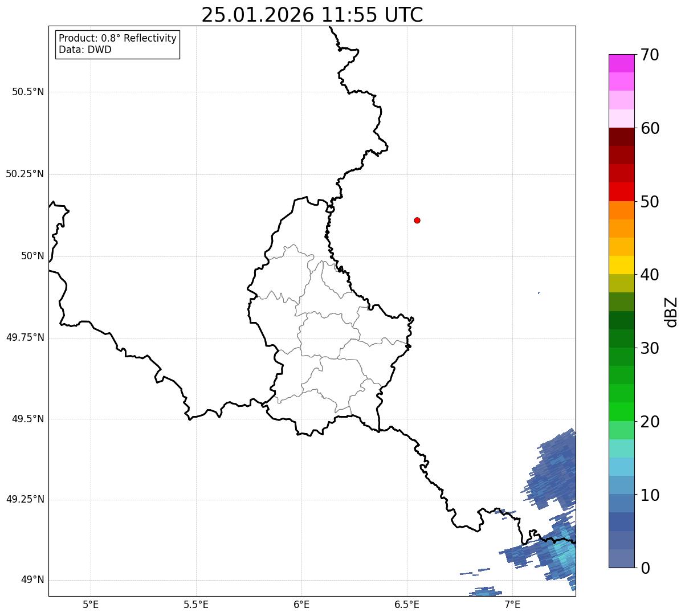Click the 49.5°N latitude label
The image size is (685, 616).
click(x=28, y=419)
